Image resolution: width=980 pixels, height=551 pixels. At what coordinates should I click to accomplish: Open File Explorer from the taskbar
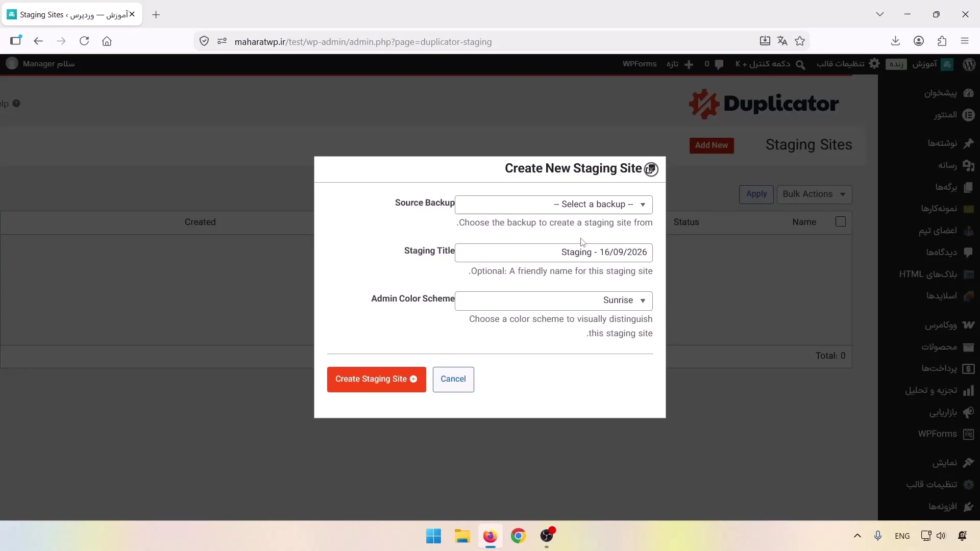(x=462, y=536)
